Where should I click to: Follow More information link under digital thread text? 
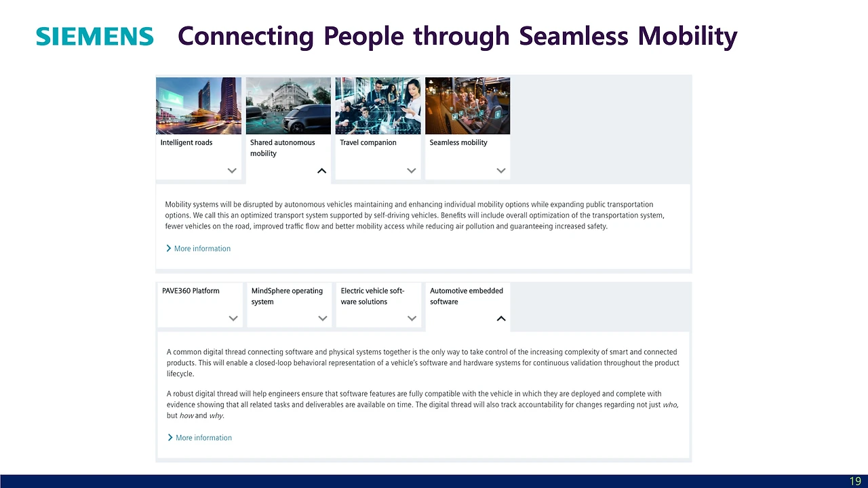(x=203, y=438)
